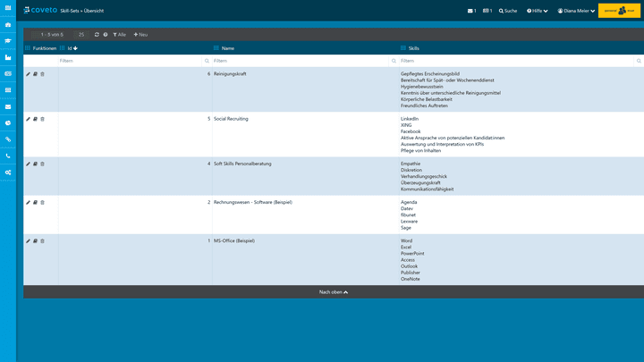Open the settings gears in sidebar
Viewport: 644px width, 362px height.
8,172
